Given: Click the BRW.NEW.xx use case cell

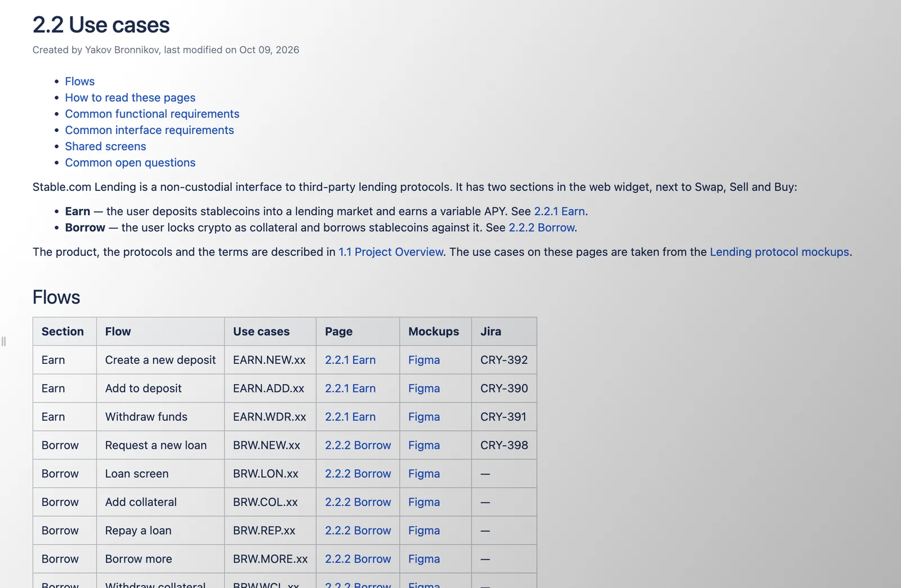Looking at the screenshot, I should (x=270, y=446).
